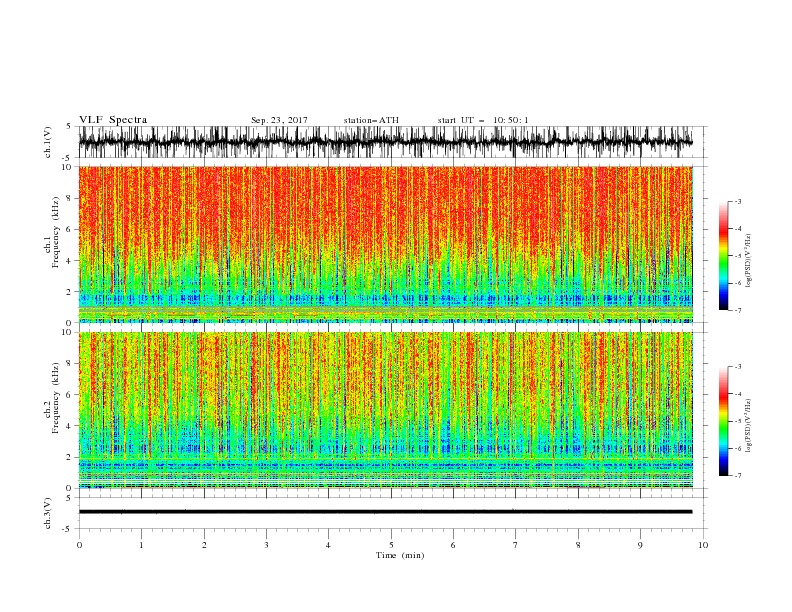Click time axis tick label "9"
792x612 pixels.
pyautogui.click(x=640, y=545)
